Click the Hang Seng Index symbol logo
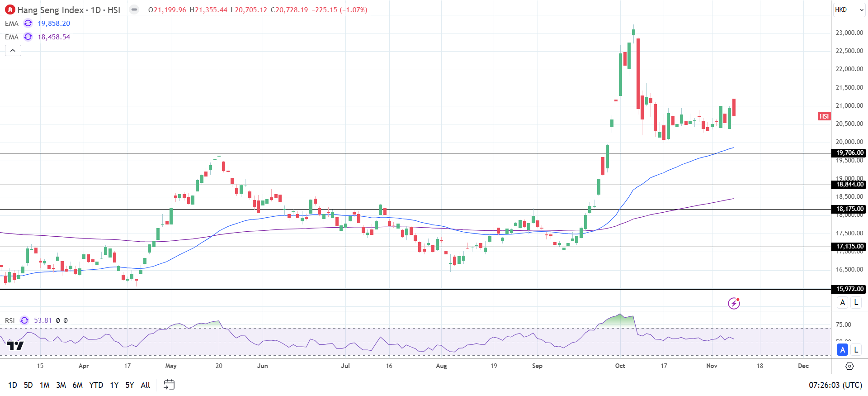Screen dimensions: 868x396 [x=10, y=10]
